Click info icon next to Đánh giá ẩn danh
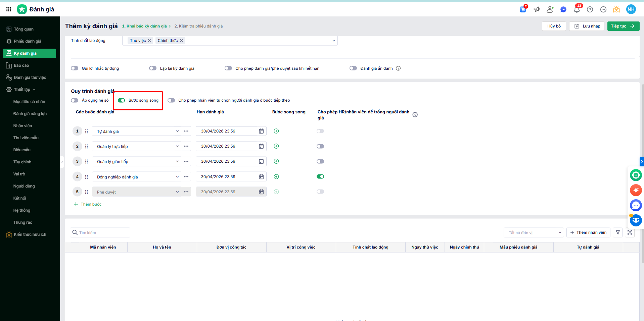Viewport: 644px width, 321px height. point(398,68)
